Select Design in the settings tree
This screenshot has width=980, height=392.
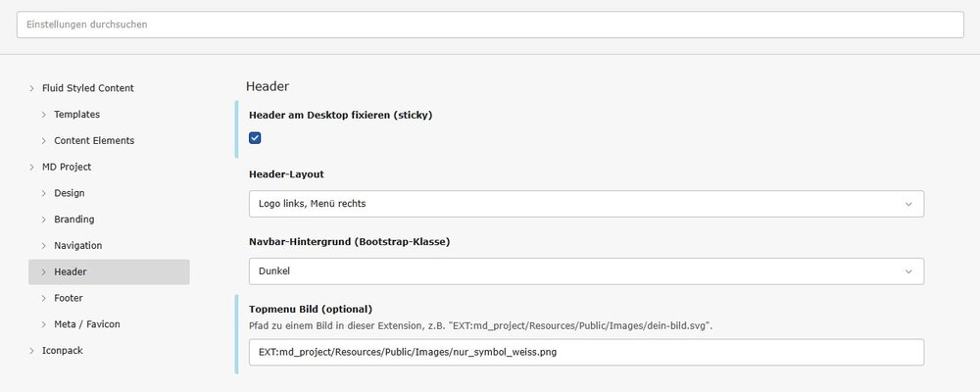click(70, 193)
